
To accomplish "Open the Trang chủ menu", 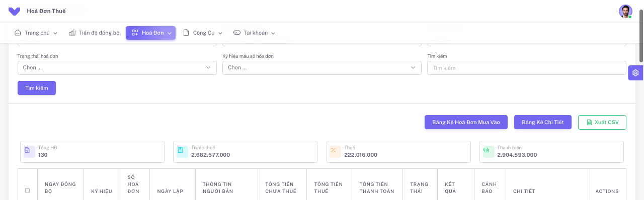I will click(36, 33).
